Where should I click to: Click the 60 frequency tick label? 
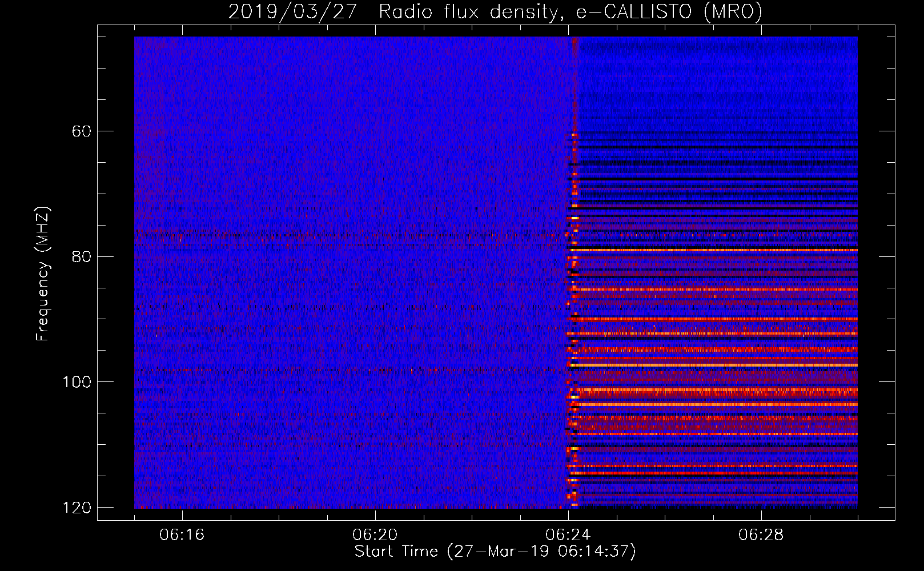pos(82,131)
